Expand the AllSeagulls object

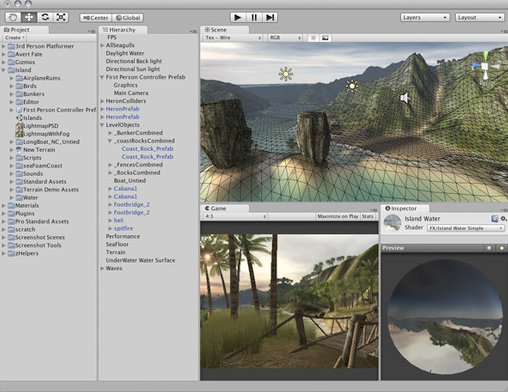tap(102, 45)
